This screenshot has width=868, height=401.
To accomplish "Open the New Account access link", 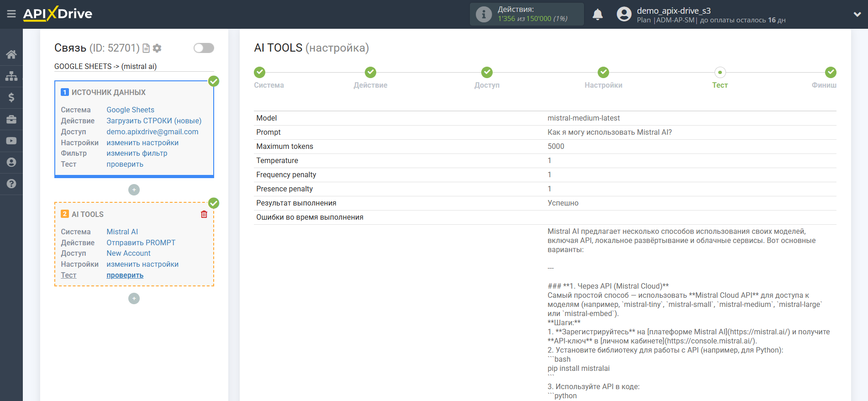I will point(128,253).
